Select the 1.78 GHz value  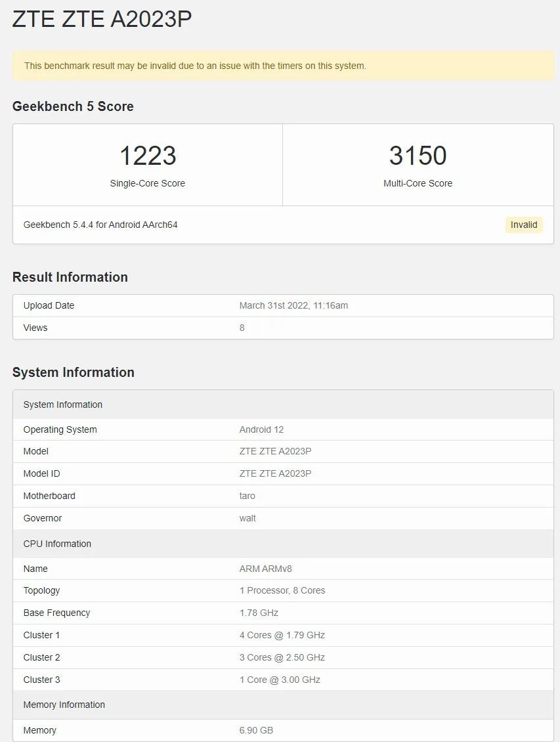pyautogui.click(x=259, y=613)
